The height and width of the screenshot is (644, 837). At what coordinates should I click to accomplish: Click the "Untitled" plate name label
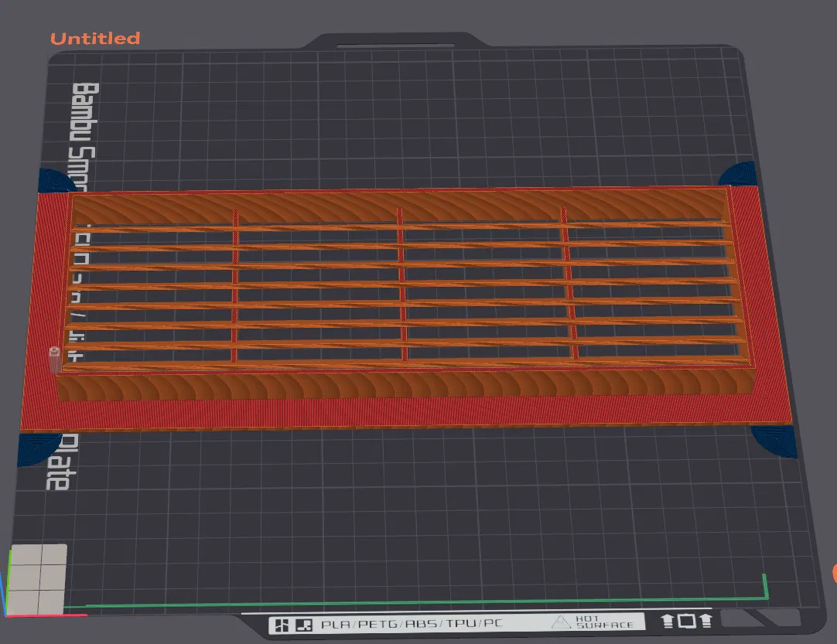pyautogui.click(x=95, y=39)
